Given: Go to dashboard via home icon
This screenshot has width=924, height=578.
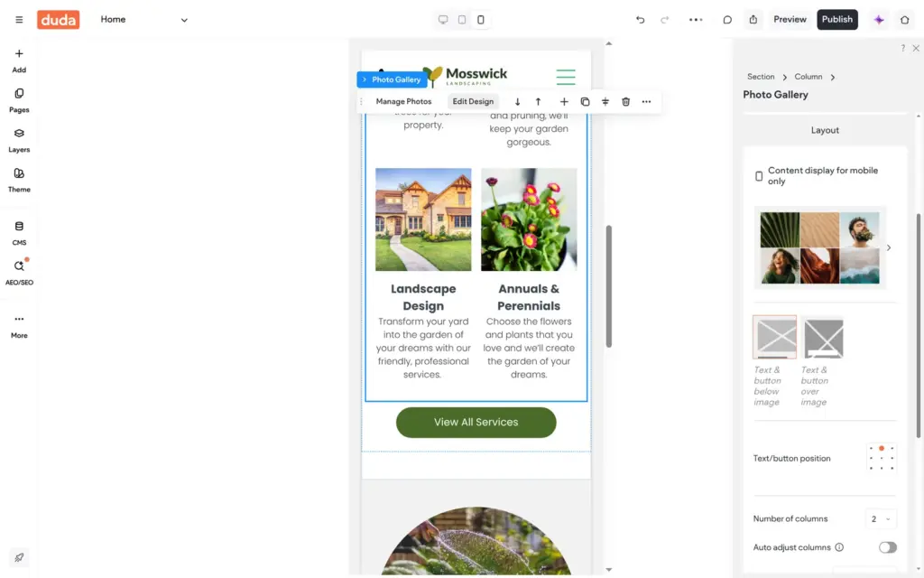Looking at the screenshot, I should coord(904,20).
